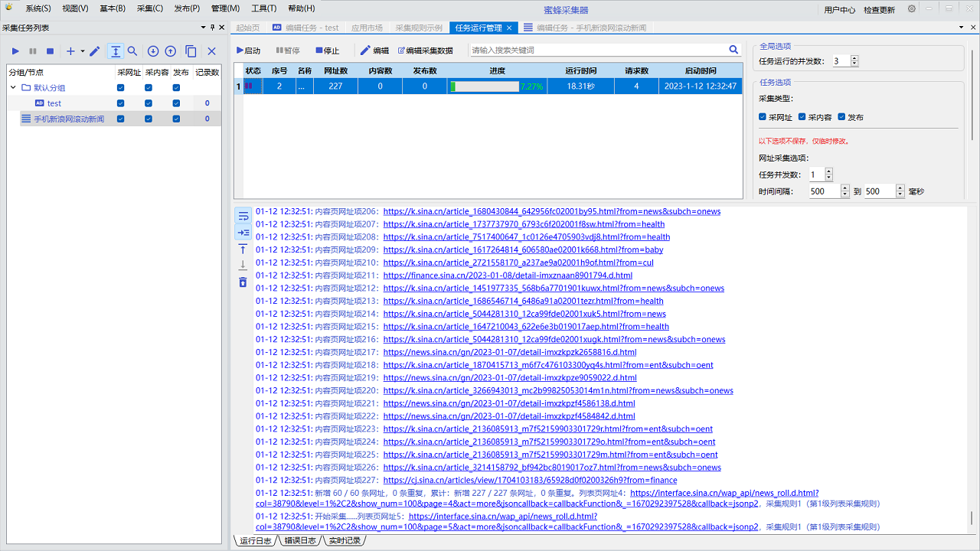Uncheck 采内容 checkbox for 手机新浪网滚动新闻 row
The width and height of the screenshot is (980, 551).
click(x=149, y=119)
